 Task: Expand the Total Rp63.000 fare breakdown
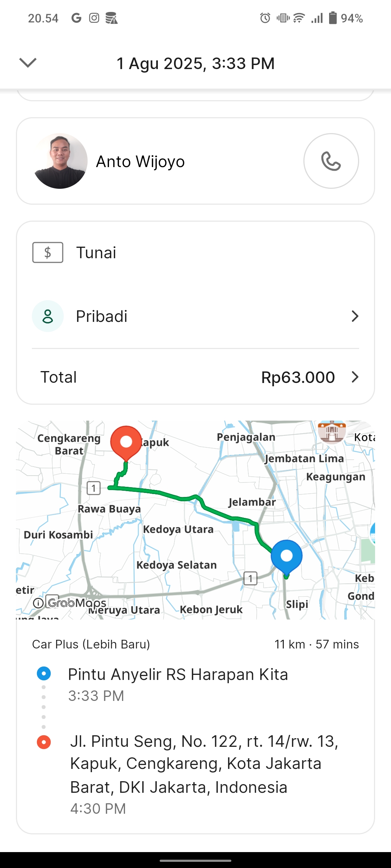coord(355,377)
